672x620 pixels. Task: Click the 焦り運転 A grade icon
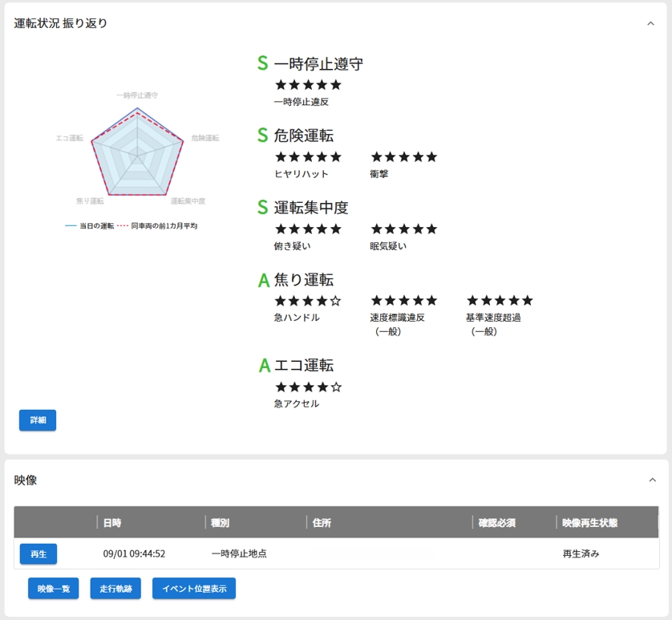(x=263, y=280)
